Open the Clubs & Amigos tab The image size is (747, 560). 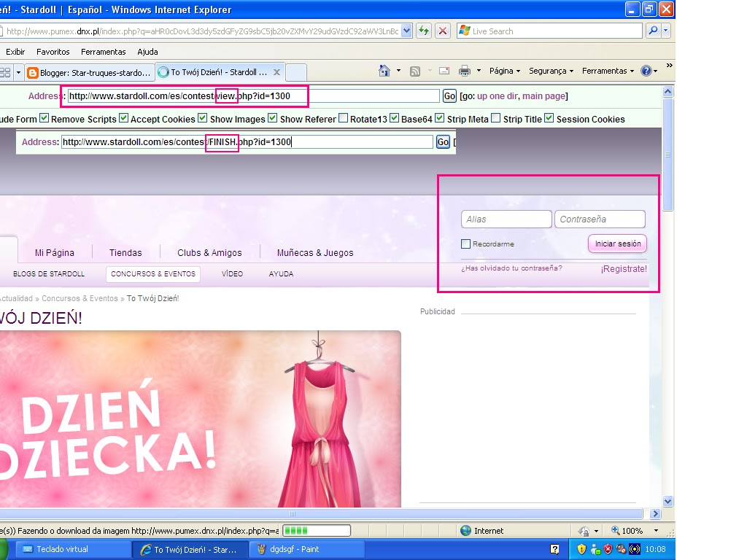click(x=209, y=253)
